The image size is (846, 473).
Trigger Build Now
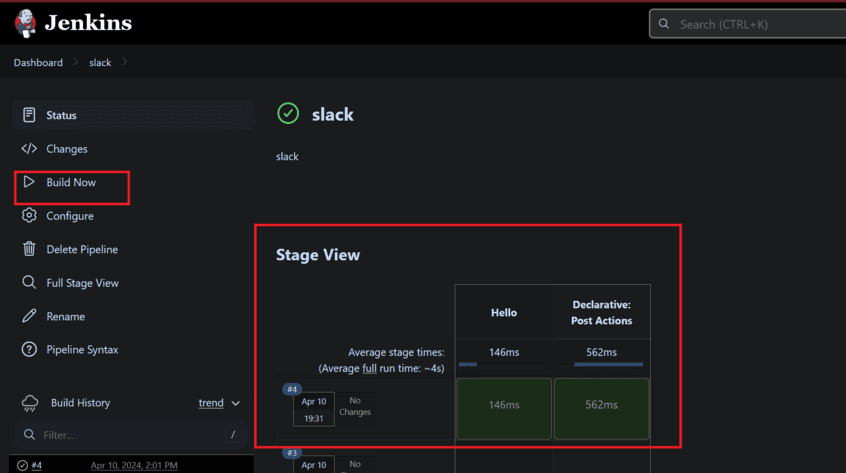(71, 182)
